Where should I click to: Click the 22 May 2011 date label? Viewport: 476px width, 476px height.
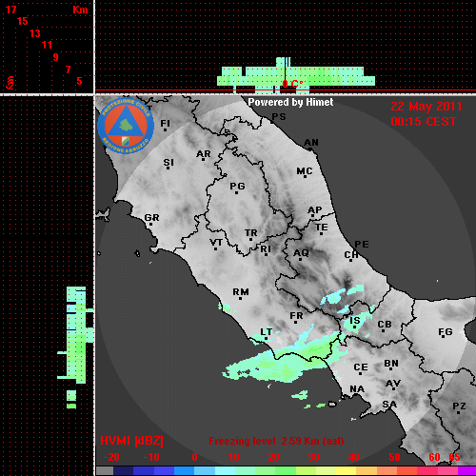tap(426, 107)
